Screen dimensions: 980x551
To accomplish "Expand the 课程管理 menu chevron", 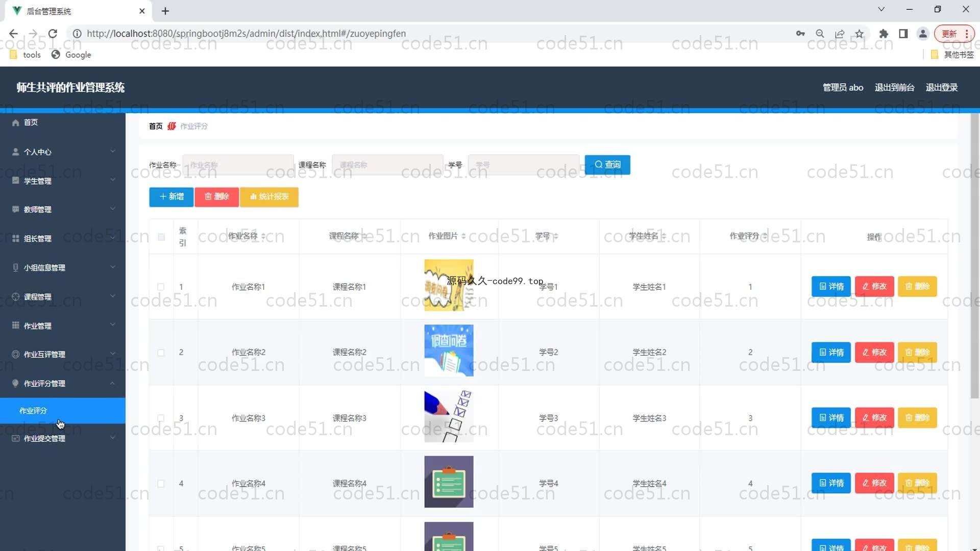I will point(112,296).
